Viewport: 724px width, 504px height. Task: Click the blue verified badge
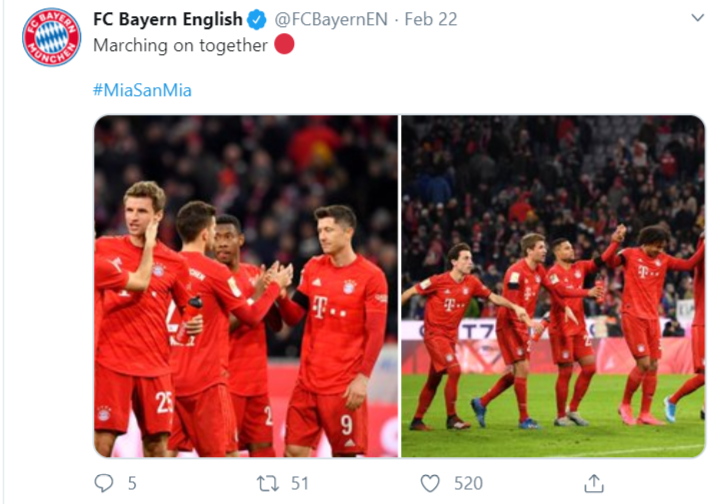click(x=257, y=20)
